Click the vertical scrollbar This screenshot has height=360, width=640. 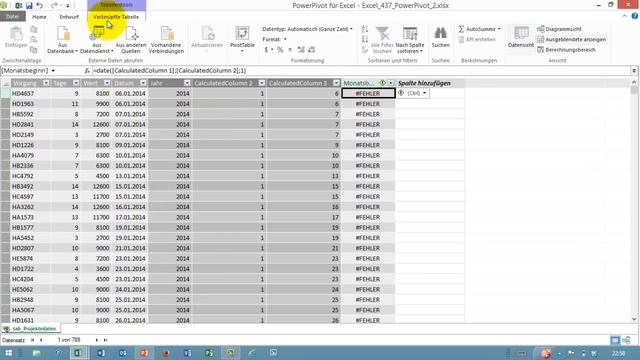coord(634,201)
